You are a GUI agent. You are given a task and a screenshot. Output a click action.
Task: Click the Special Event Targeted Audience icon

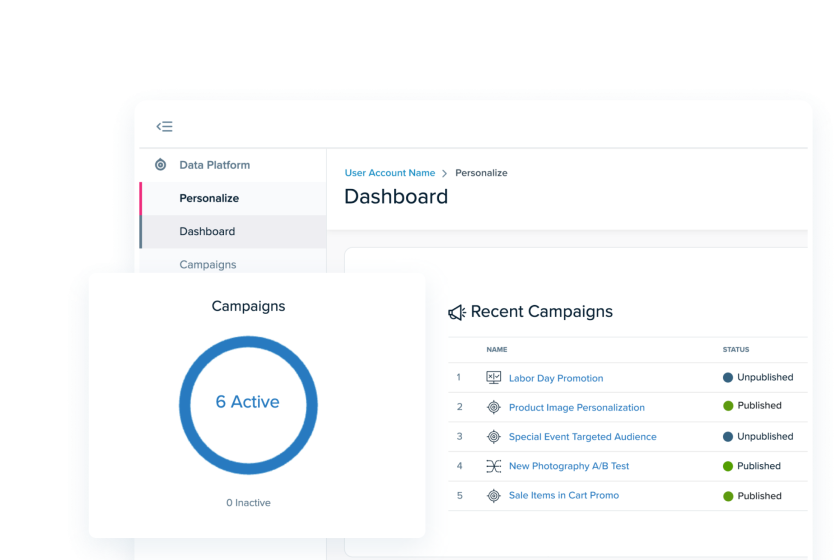[493, 437]
